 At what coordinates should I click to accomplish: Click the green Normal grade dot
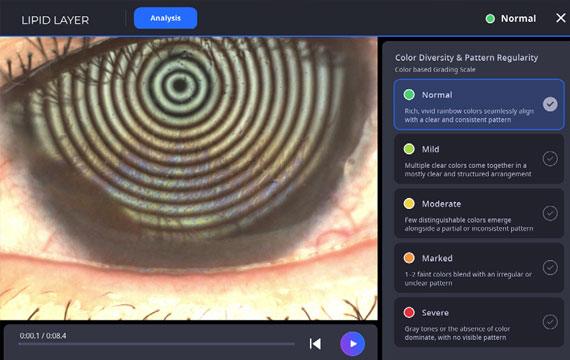point(409,95)
